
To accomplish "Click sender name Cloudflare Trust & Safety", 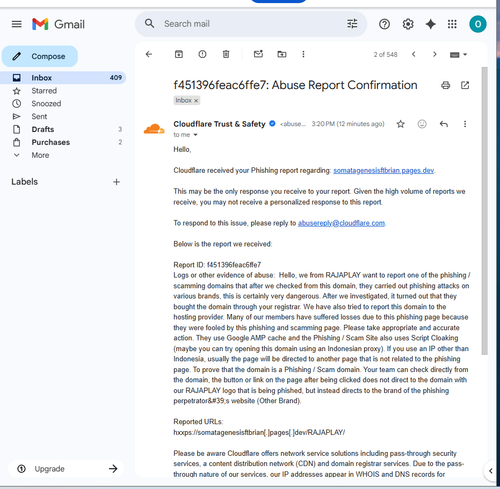I will click(x=219, y=124).
